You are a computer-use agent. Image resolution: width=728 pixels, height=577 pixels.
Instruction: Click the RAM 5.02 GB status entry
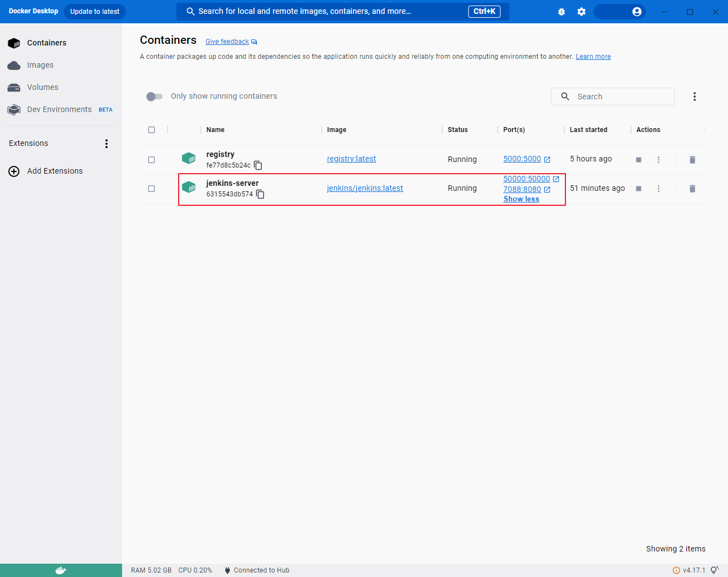151,570
